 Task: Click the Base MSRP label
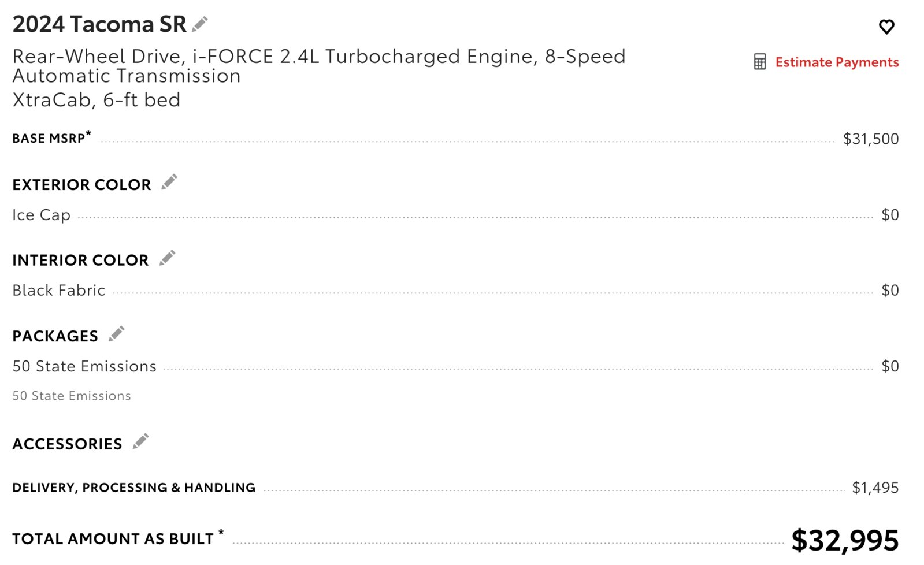[x=52, y=137]
